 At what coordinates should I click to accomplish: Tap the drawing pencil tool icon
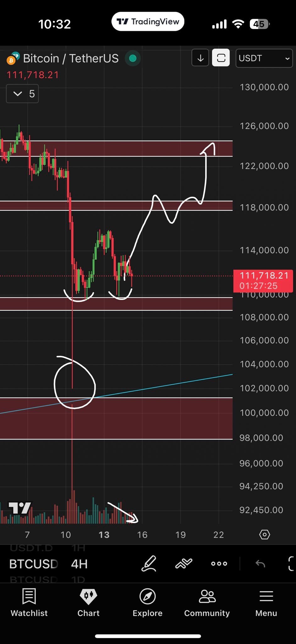click(x=149, y=563)
